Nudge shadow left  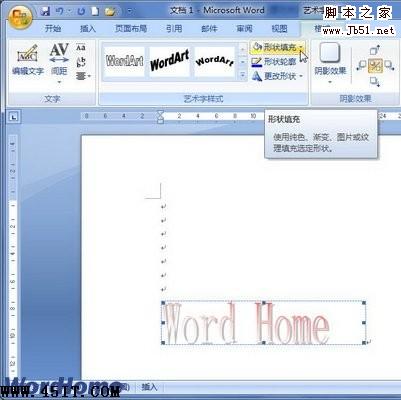tap(361, 65)
